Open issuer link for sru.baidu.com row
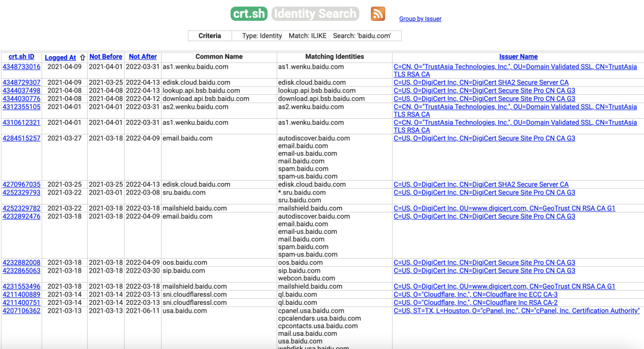 pyautogui.click(x=484, y=193)
